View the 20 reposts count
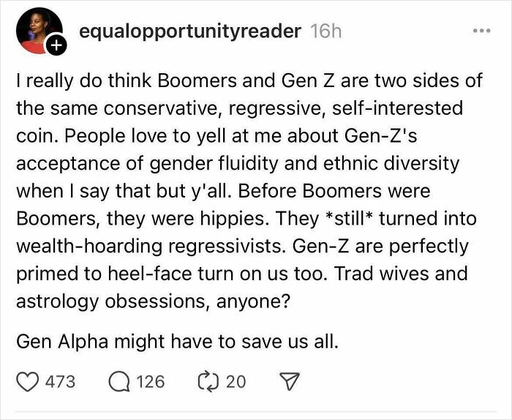Screen dimensions: 512x420 tap(236, 382)
